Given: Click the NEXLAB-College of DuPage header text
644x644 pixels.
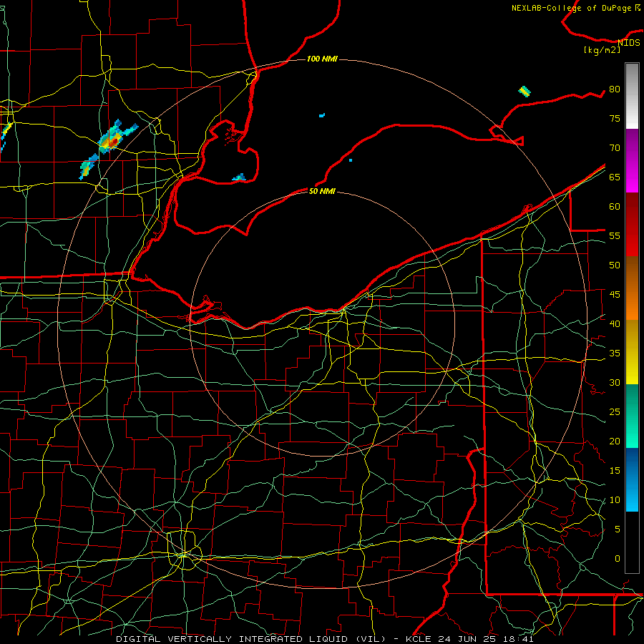Looking at the screenshot, I should click(x=576, y=8).
